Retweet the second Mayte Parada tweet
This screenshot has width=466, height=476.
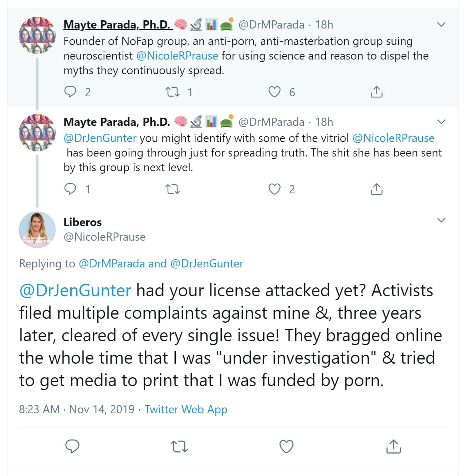pyautogui.click(x=173, y=189)
